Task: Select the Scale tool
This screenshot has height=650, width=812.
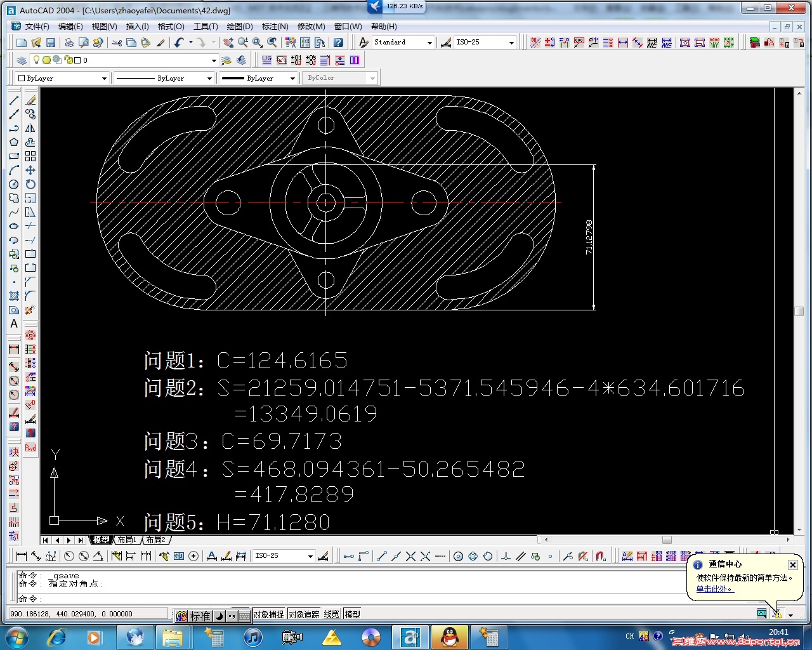Action: coord(30,198)
